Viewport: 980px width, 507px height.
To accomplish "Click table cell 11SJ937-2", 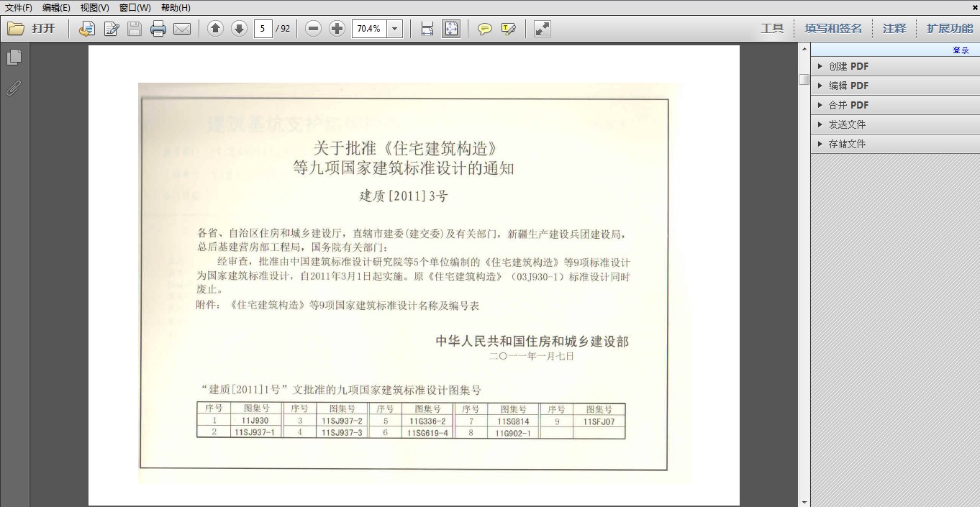I will [x=342, y=421].
